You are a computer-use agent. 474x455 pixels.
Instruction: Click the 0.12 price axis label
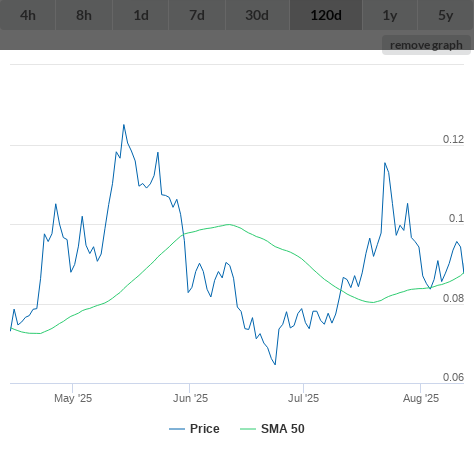click(x=453, y=139)
